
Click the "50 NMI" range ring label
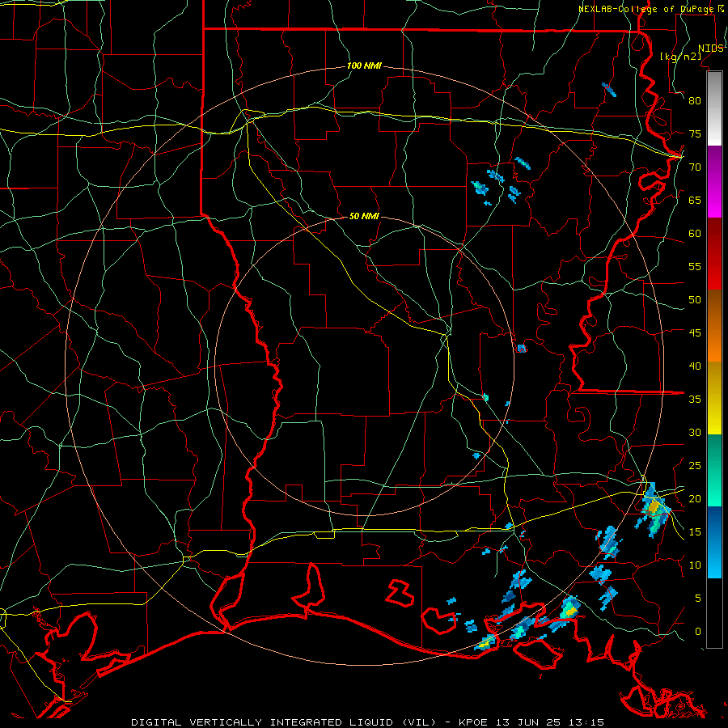364,216
